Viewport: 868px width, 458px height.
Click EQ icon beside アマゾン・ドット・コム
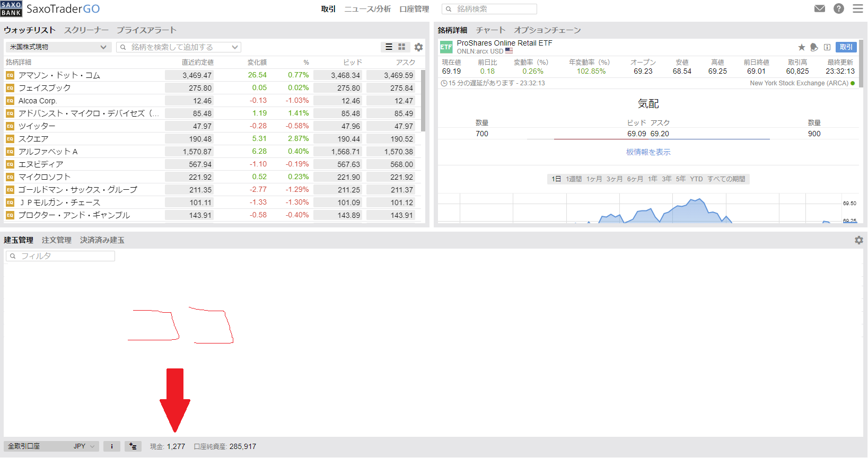[10, 75]
